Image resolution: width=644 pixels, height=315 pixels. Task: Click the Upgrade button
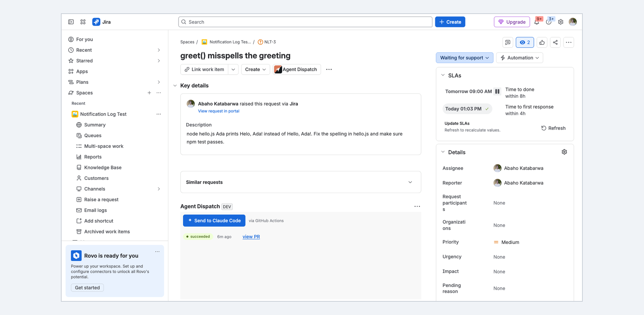click(512, 22)
